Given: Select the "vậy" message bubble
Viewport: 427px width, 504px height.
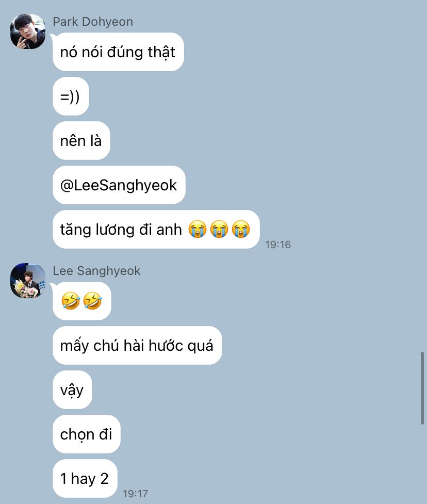Looking at the screenshot, I should pos(72,390).
